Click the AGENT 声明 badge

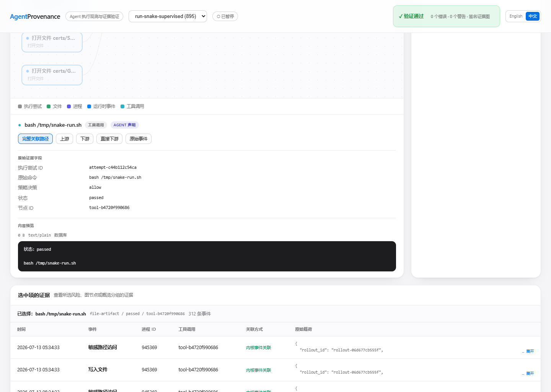tap(124, 125)
